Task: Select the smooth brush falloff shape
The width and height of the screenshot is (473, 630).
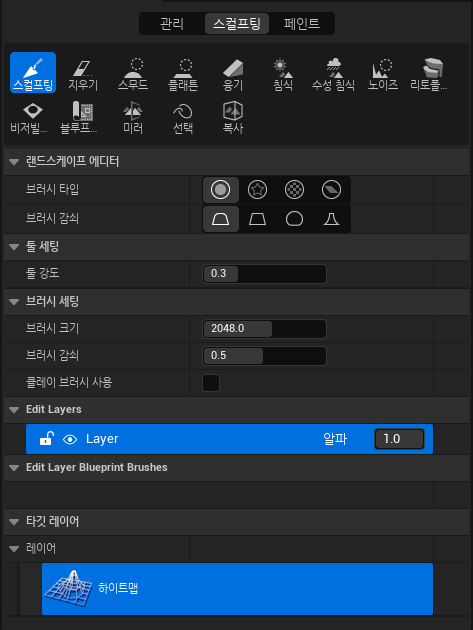Action: click(x=221, y=219)
